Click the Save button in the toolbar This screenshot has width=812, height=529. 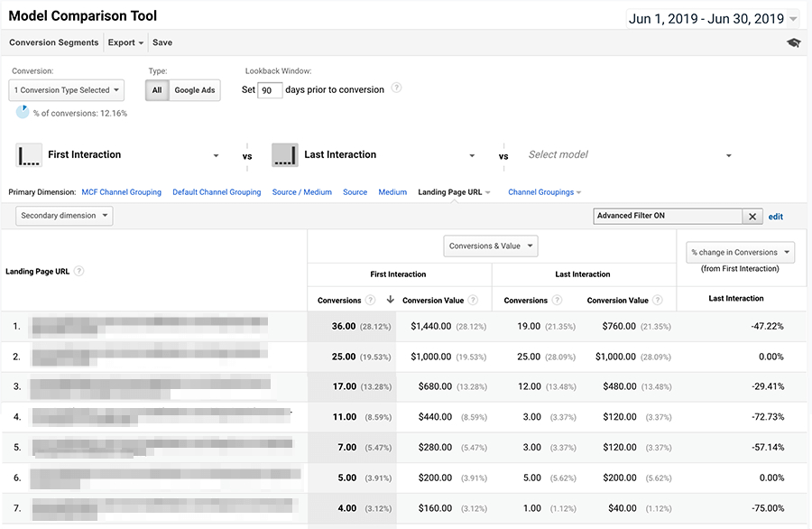click(161, 42)
